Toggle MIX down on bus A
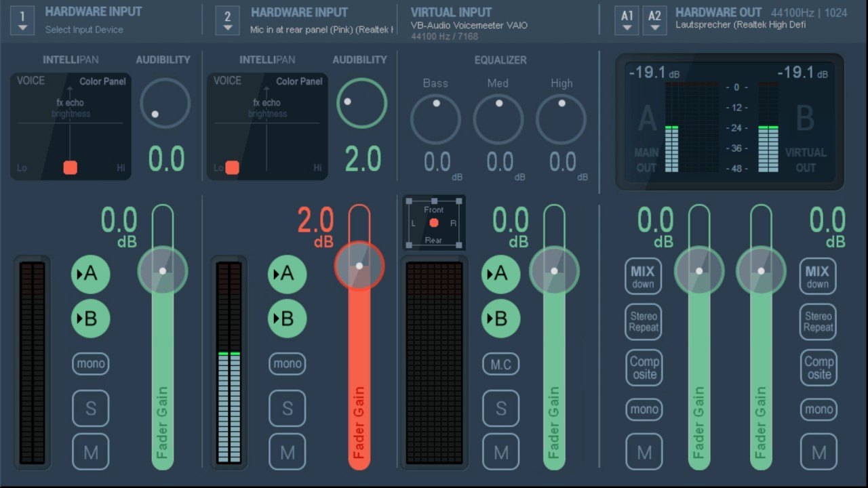 tap(643, 277)
